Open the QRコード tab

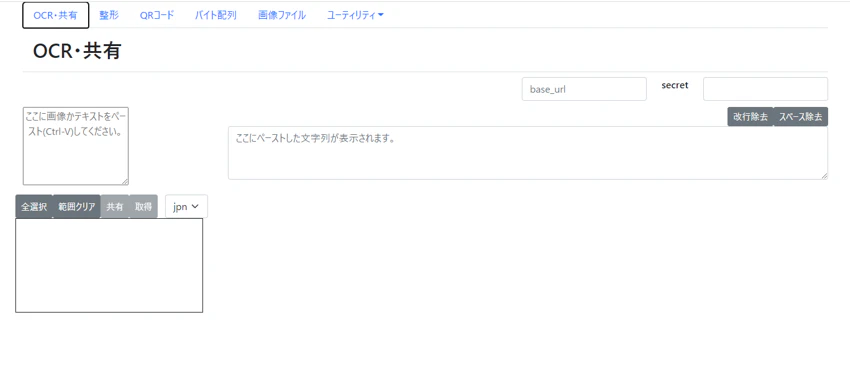[x=157, y=15]
